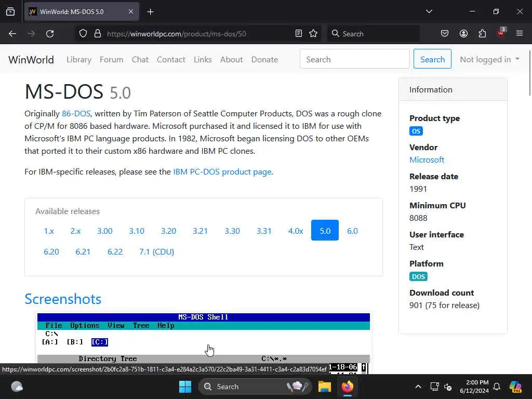Open the Links nav item

pyautogui.click(x=203, y=59)
